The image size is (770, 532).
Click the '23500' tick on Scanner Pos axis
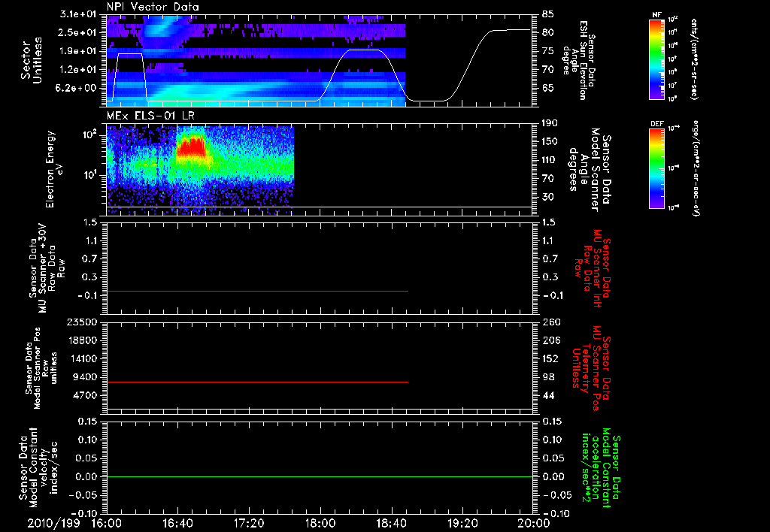[x=82, y=322]
